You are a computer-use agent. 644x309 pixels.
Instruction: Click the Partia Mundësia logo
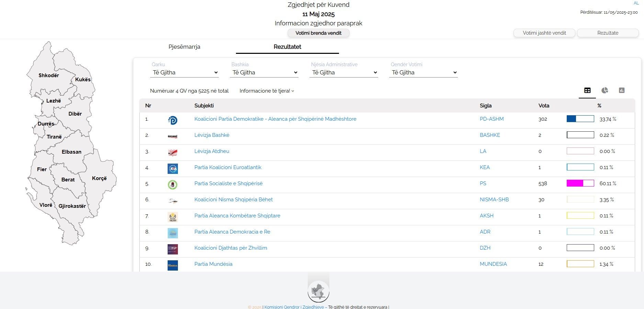point(172,265)
